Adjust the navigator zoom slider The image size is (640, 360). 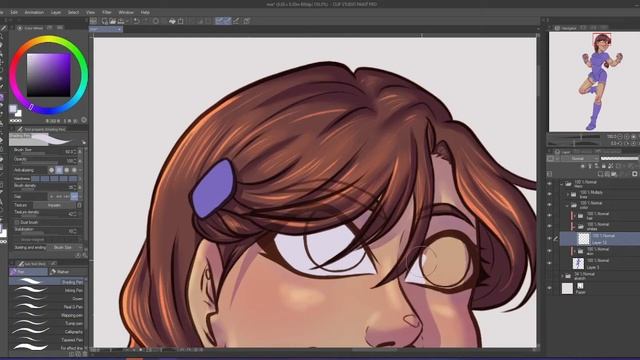click(576, 137)
